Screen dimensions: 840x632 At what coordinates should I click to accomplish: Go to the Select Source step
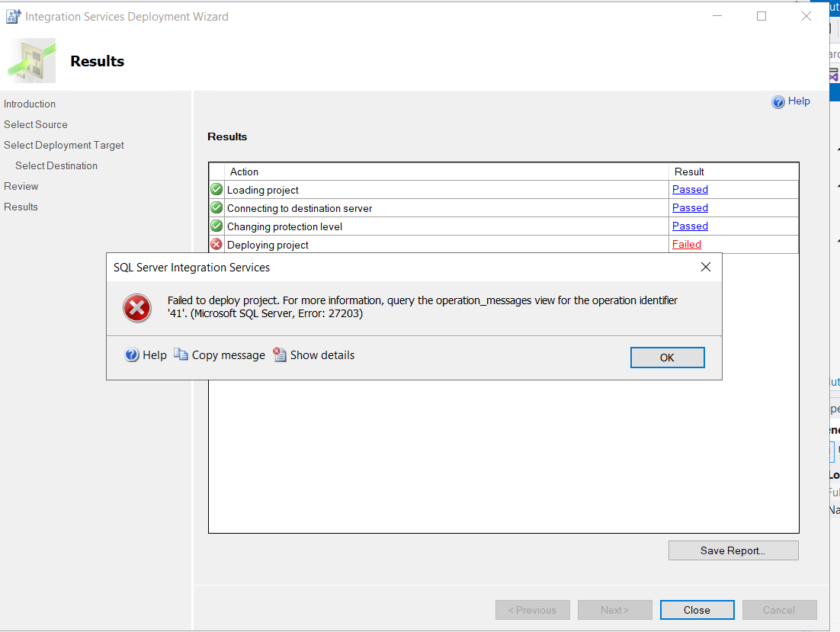pos(35,124)
